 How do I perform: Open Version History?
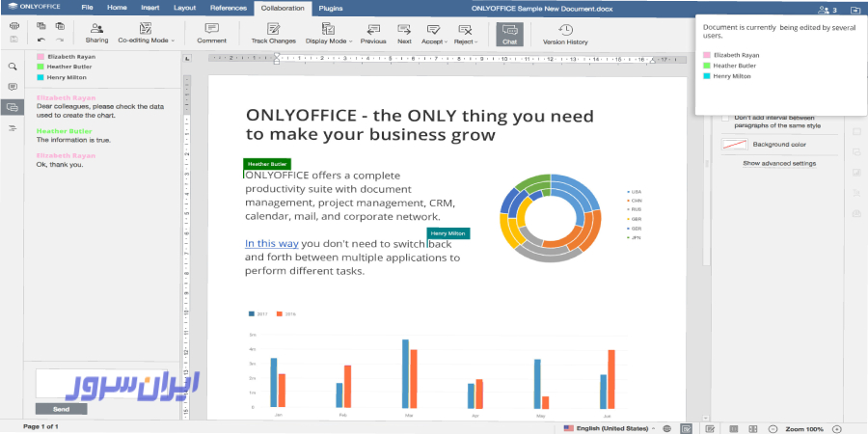(565, 33)
